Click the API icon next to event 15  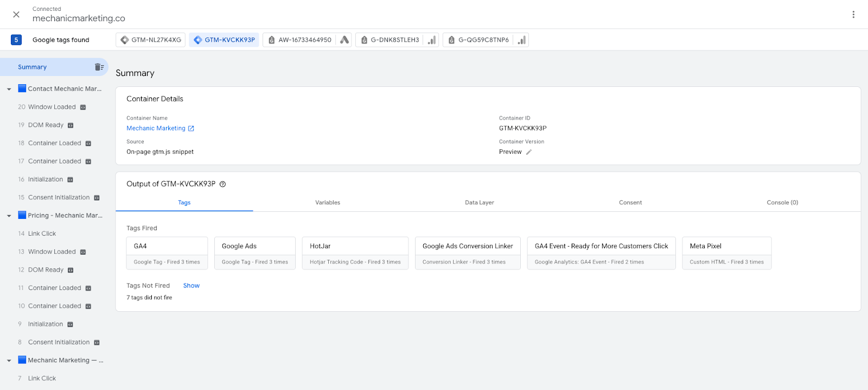coord(97,198)
